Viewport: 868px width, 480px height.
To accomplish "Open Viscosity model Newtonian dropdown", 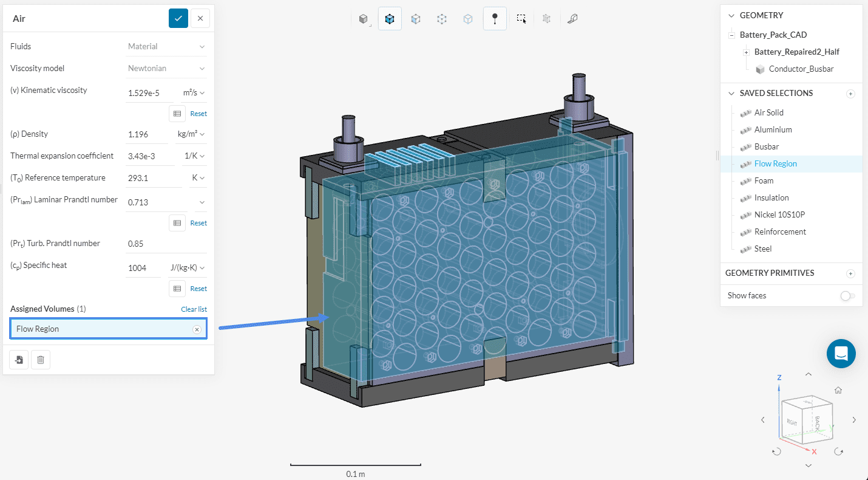I will 167,69.
